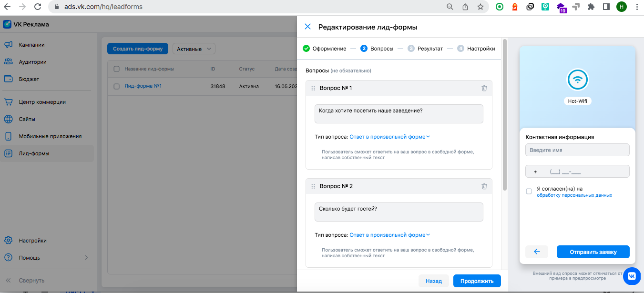
Task: Open question type dropdown for Вопрос № 2
Action: (x=390, y=235)
